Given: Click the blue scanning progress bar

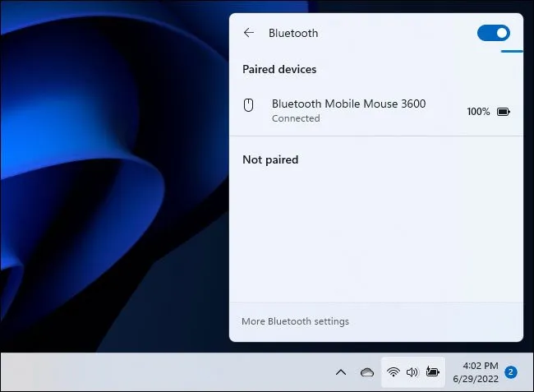Looking at the screenshot, I should (x=512, y=50).
